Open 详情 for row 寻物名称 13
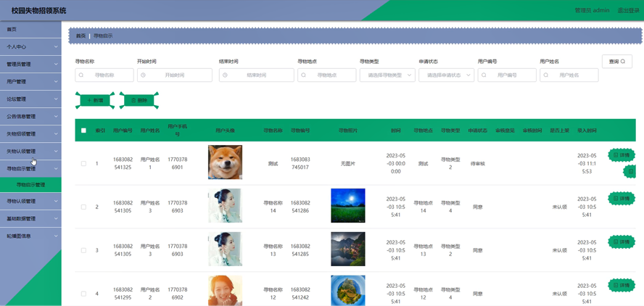644x306 pixels. point(622,242)
